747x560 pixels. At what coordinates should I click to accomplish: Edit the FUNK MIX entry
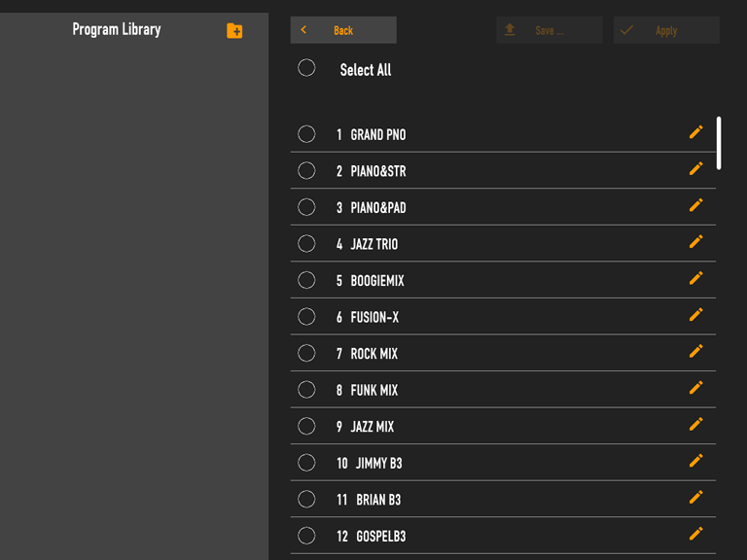[696, 388]
